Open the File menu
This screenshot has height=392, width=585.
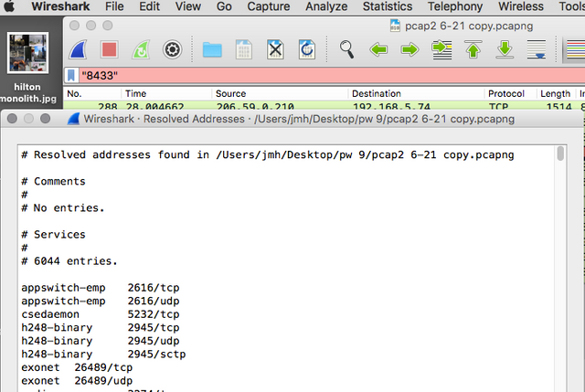click(x=114, y=6)
